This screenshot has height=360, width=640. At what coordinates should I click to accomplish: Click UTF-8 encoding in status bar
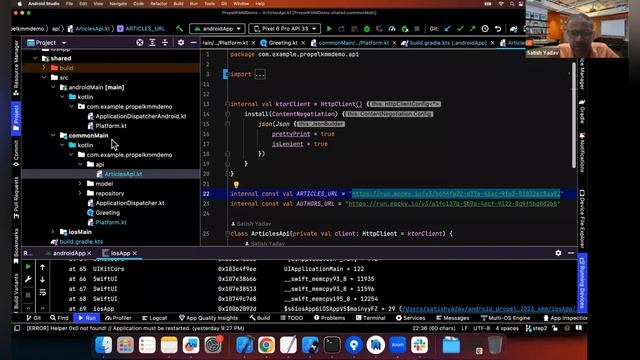[x=481, y=328]
